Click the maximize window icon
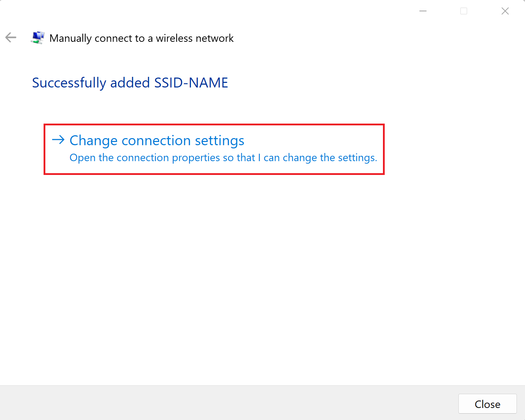 pos(464,11)
